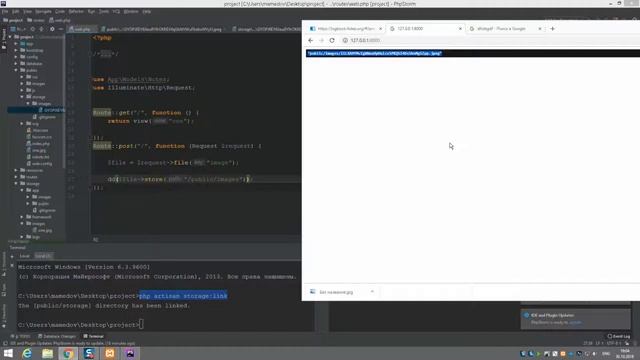Open the Windows Start menu

8,353
